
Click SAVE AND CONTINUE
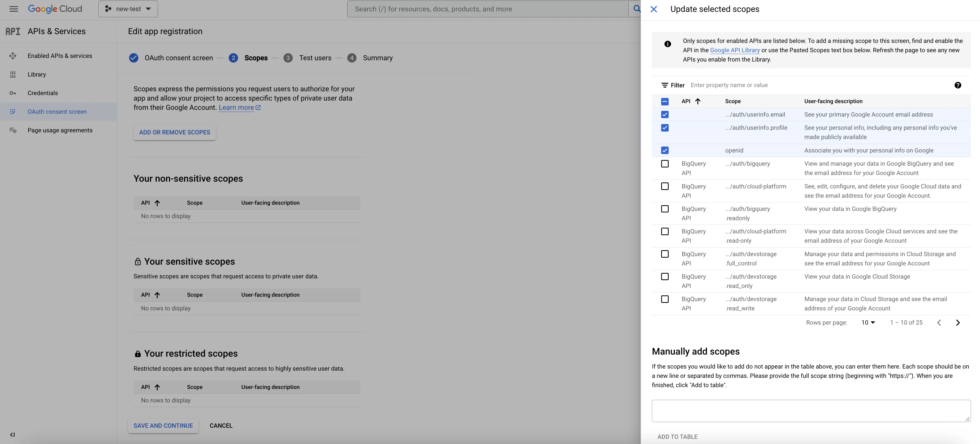[163, 425]
